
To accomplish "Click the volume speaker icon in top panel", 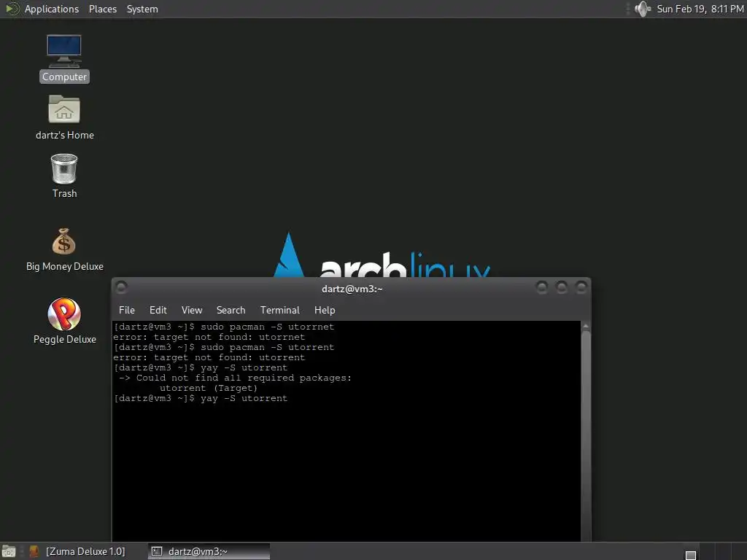I will (643, 9).
